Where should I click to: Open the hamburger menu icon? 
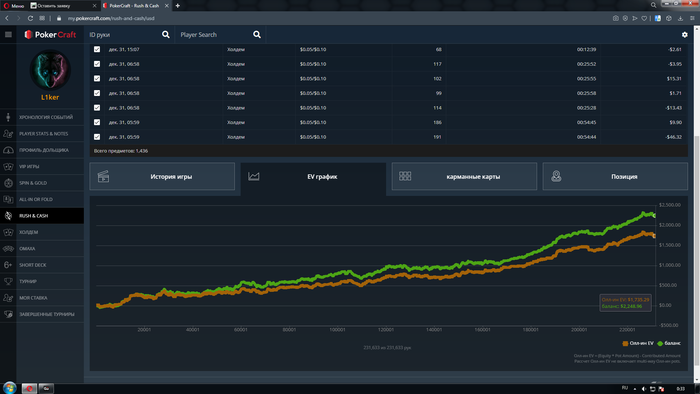click(8, 34)
